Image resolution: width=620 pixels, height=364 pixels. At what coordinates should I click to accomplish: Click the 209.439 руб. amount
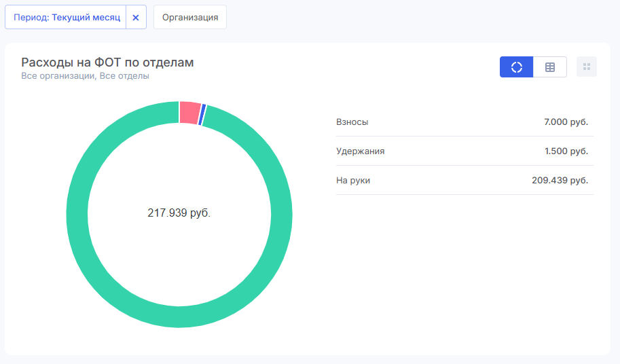click(x=560, y=180)
